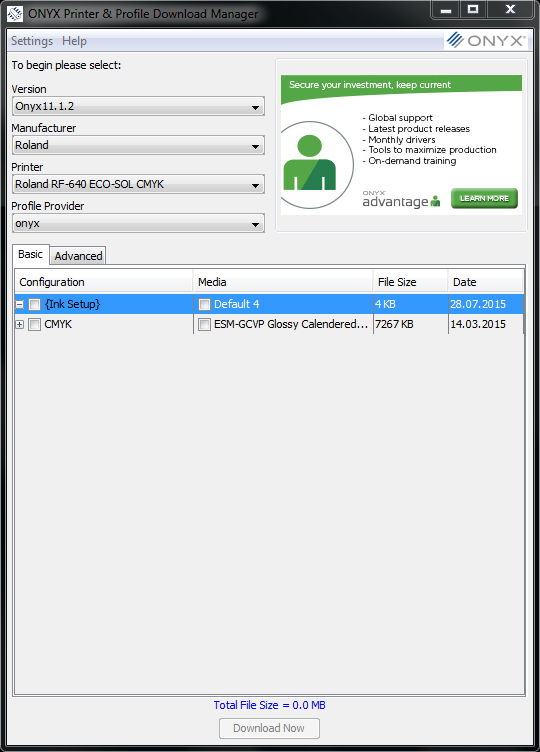Viewport: 540px width, 752px height.
Task: Open the Manufacturer dropdown showing Roland
Action: click(138, 145)
